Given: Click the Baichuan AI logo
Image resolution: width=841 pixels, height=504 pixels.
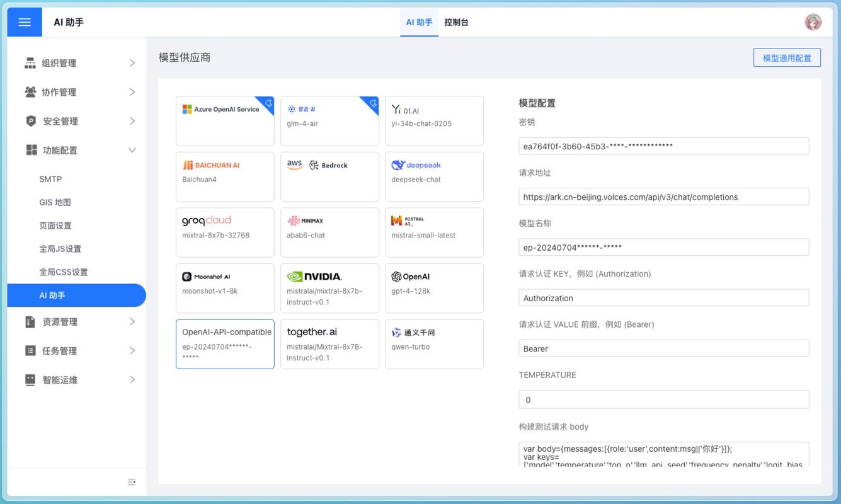Looking at the screenshot, I should point(211,165).
